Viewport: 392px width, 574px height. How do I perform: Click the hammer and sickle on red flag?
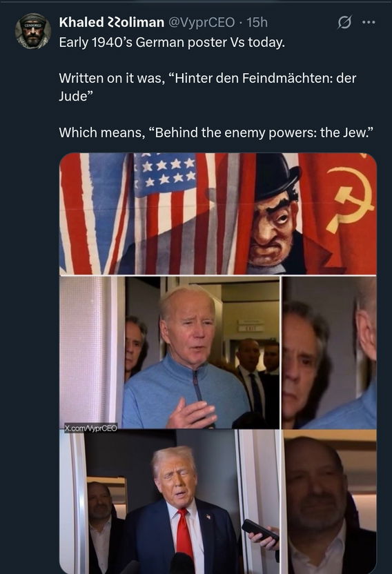click(349, 199)
